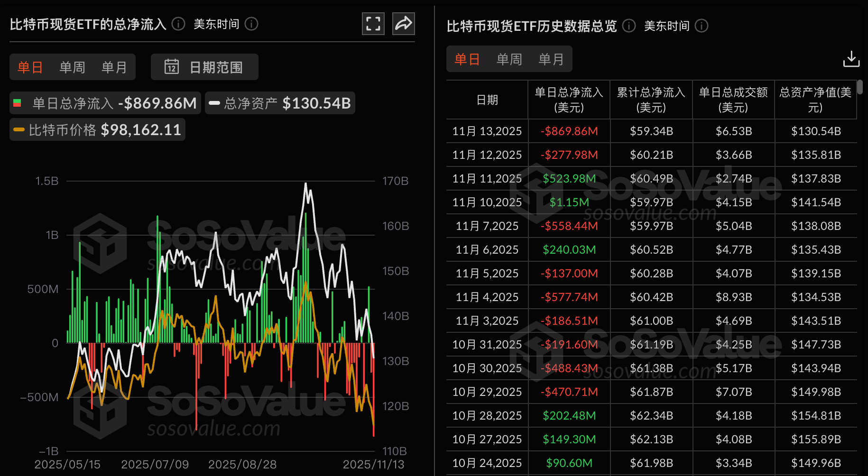Select 单日 on the history data panel
Viewport: 868px width, 476px height.
tap(467, 59)
